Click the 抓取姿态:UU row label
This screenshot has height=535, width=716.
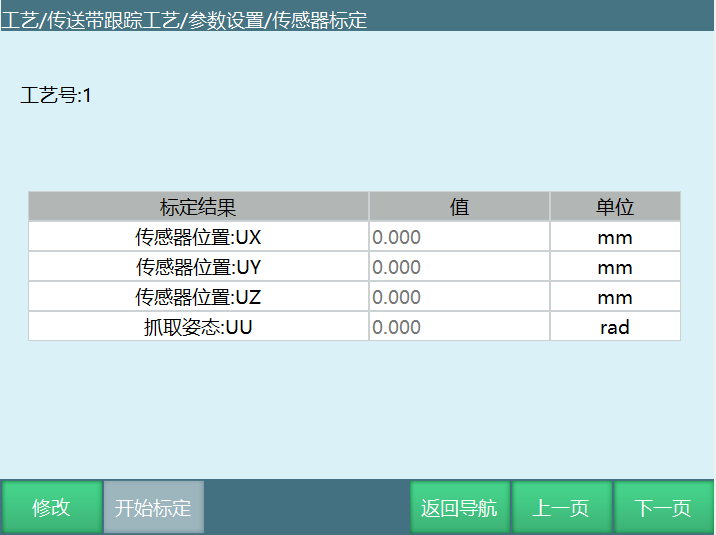[x=198, y=327]
